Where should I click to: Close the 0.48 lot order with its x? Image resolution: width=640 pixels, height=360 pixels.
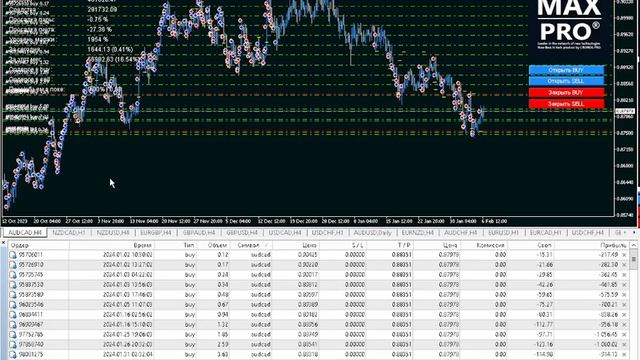[624, 295]
